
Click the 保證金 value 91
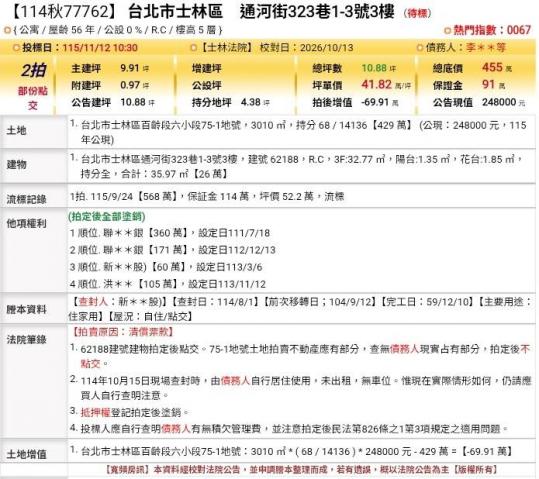point(488,84)
